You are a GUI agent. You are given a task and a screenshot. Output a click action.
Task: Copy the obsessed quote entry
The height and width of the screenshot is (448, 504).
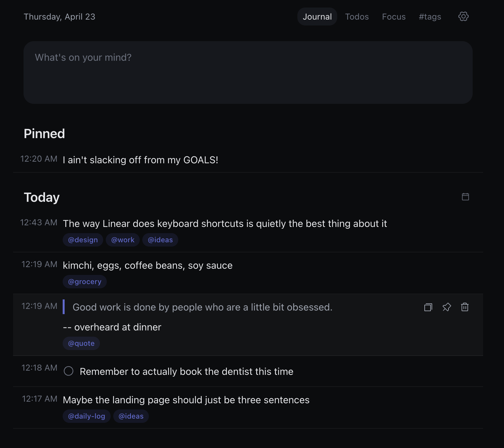(x=428, y=307)
